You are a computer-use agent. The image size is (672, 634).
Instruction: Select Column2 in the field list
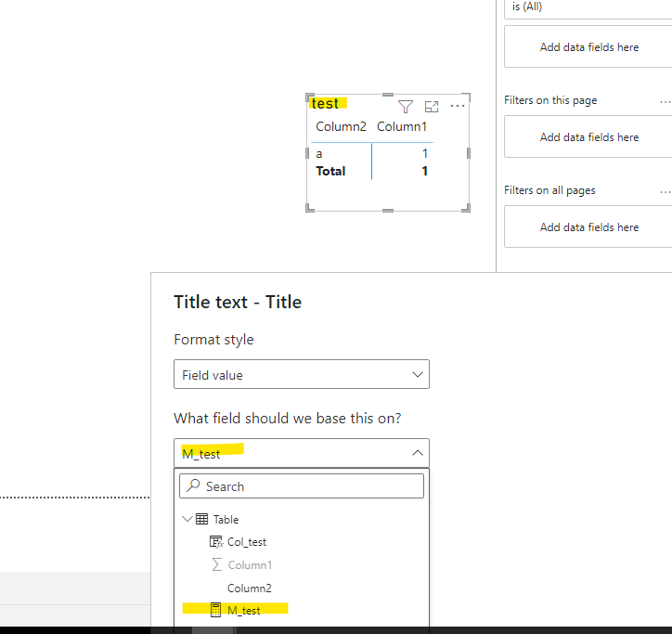(249, 589)
